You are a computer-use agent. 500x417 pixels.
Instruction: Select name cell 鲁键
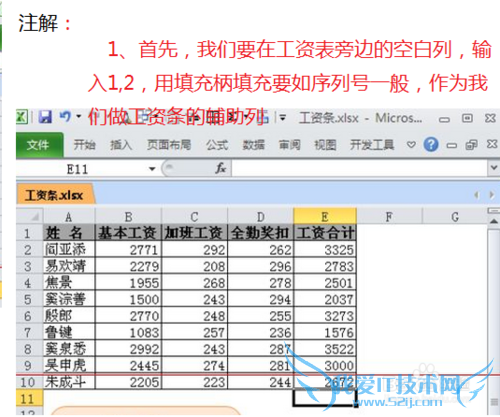click(x=69, y=332)
